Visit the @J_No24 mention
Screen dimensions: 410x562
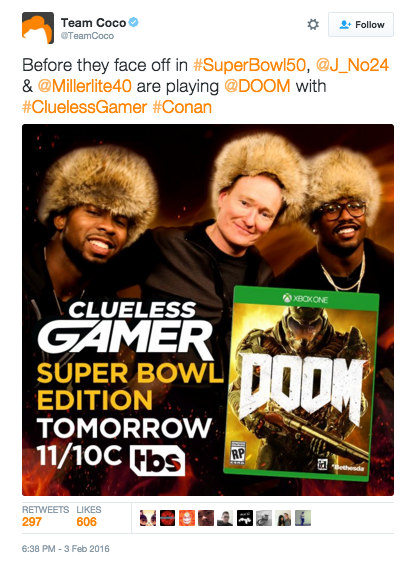[x=352, y=65]
